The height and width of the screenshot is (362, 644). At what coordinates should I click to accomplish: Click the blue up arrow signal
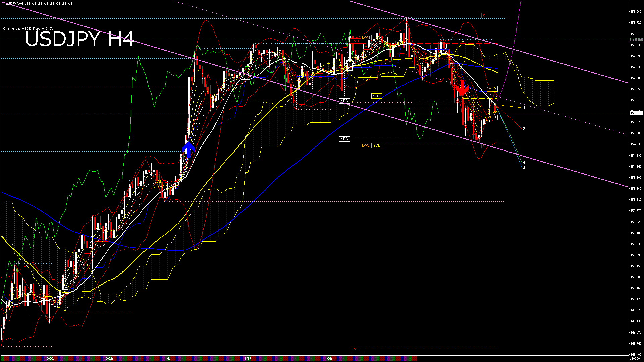coord(189,149)
